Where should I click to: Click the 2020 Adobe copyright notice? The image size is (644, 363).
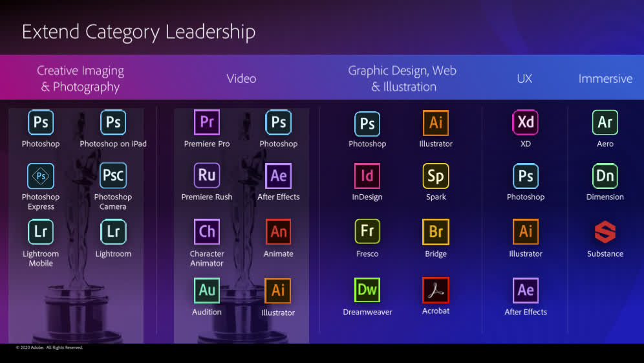tap(49, 347)
